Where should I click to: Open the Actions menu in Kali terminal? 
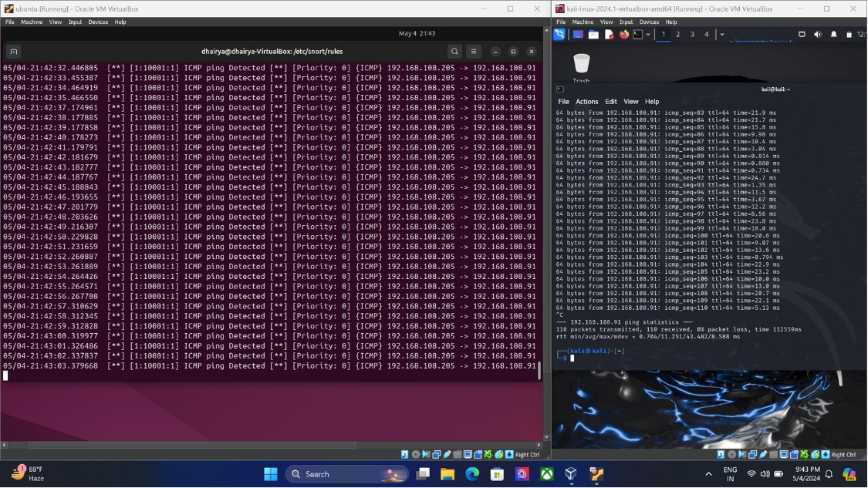[x=586, y=101]
